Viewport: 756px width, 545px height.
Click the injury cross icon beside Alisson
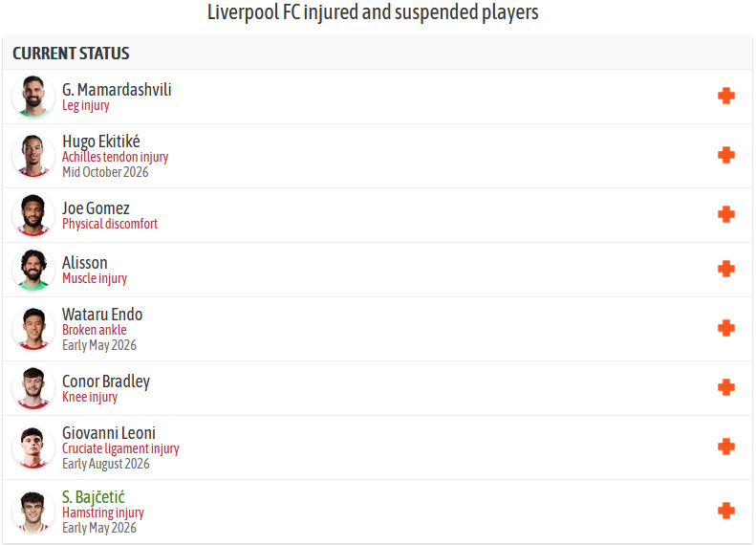point(726,269)
